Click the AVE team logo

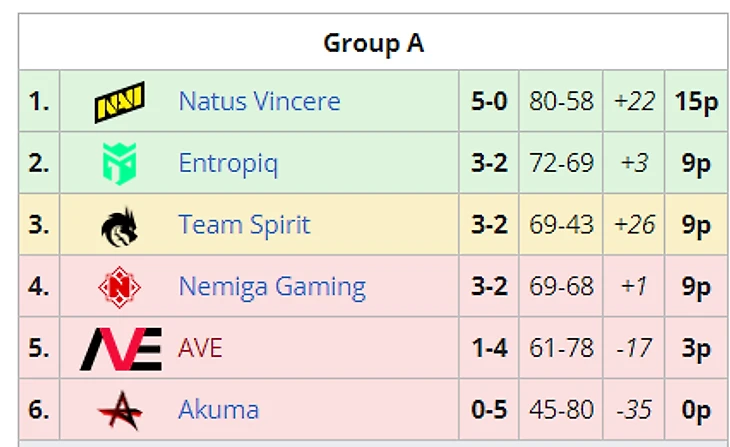click(120, 349)
